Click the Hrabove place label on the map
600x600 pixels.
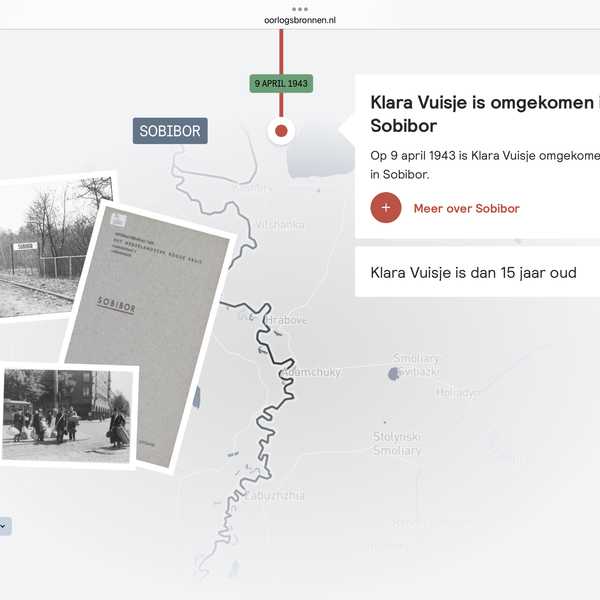pos(286,320)
